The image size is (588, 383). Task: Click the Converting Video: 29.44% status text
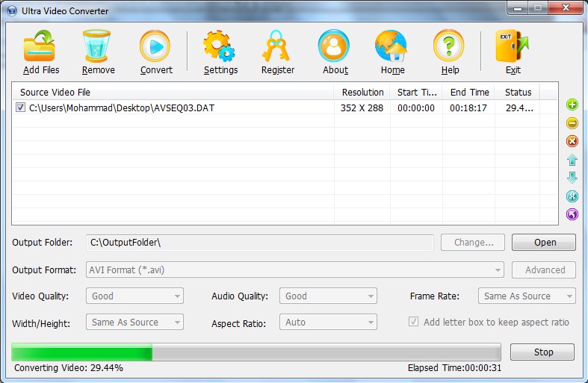69,367
